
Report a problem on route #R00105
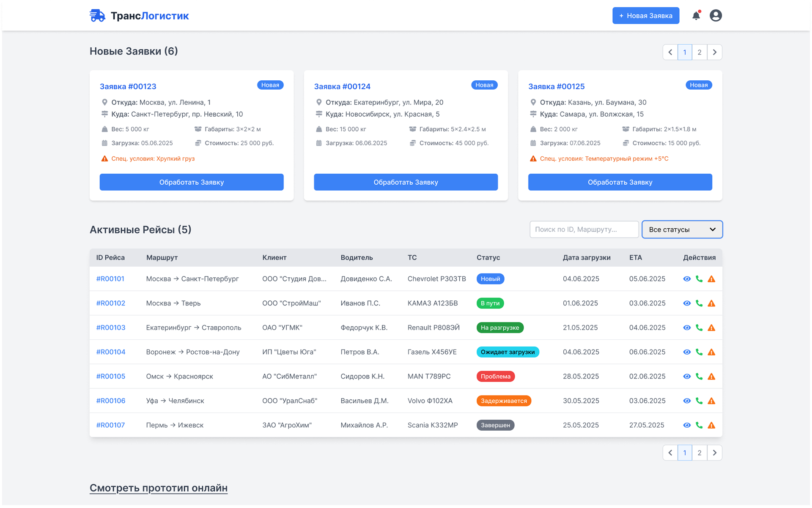[x=711, y=377]
